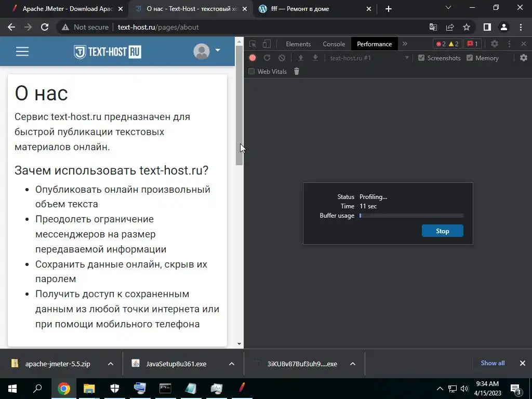Open the text-host.ru #1 recording dropdown
Viewport: 532px width, 399px height.
[x=369, y=58]
